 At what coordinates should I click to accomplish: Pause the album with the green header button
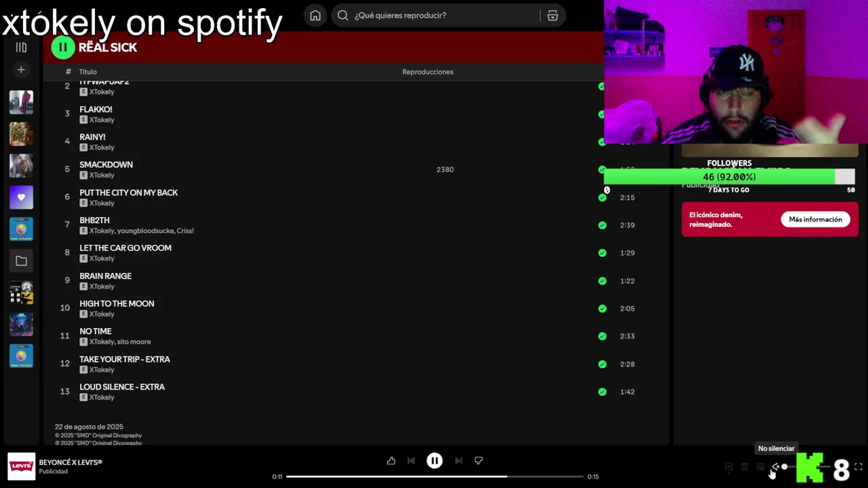pyautogui.click(x=63, y=47)
